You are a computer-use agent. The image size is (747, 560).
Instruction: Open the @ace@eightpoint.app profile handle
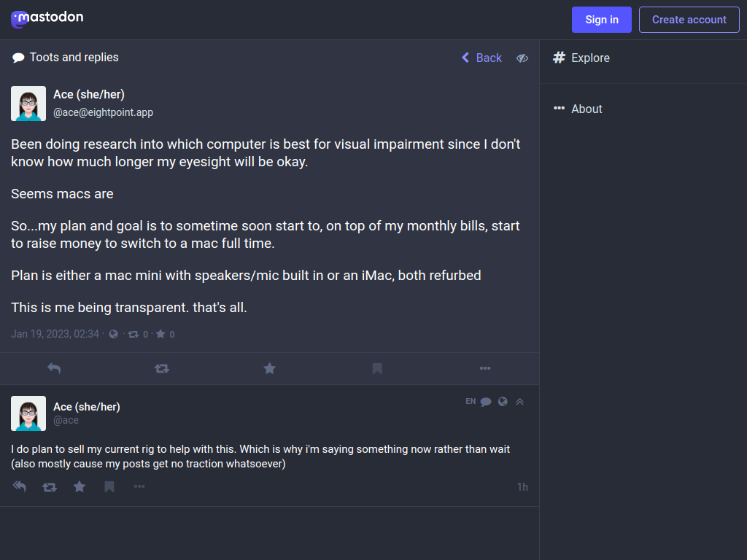104,112
